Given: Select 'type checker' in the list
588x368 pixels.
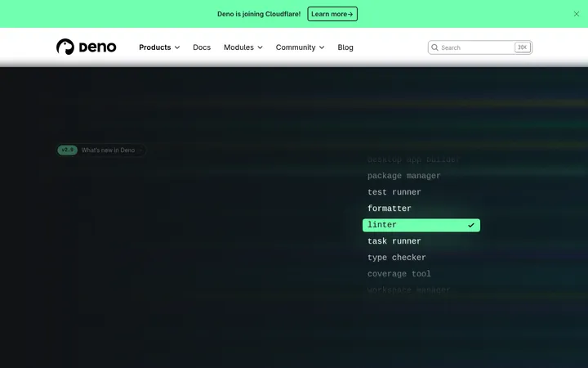Looking at the screenshot, I should tap(397, 258).
